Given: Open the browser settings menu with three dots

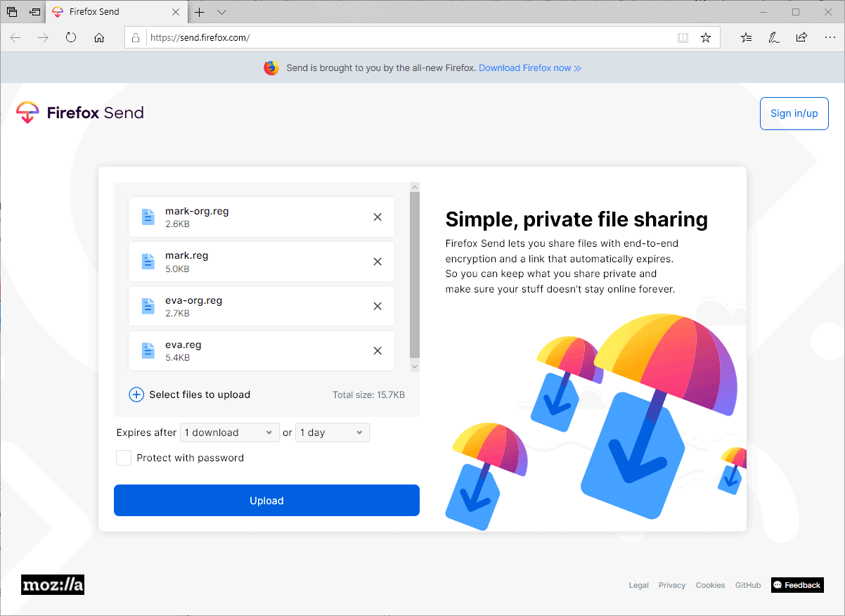Looking at the screenshot, I should pyautogui.click(x=830, y=37).
